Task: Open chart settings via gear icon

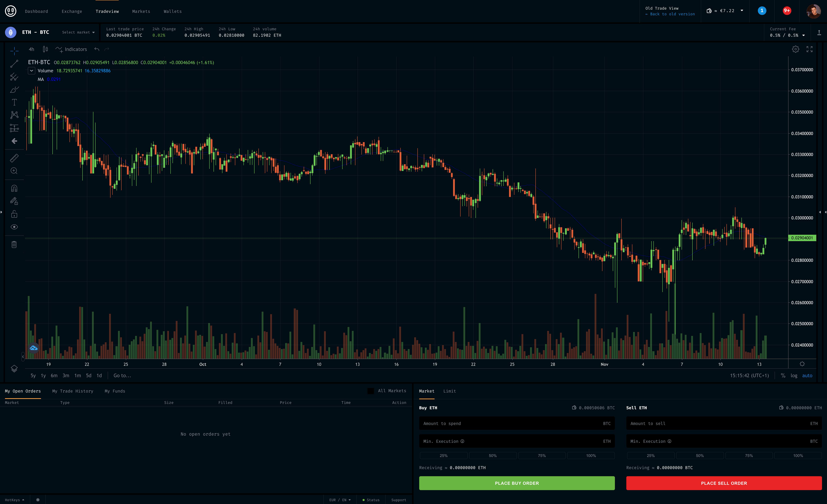Action: [795, 49]
